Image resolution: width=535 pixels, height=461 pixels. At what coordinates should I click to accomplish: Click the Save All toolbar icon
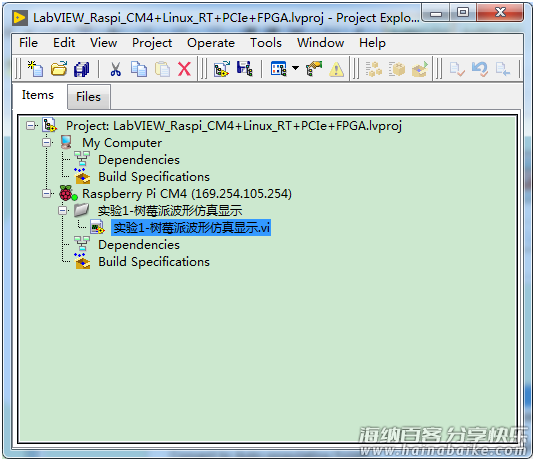coord(82,69)
